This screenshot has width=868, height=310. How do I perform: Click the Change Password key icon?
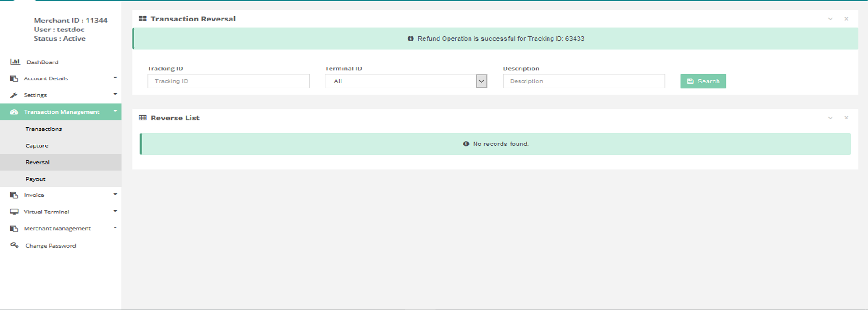15,245
